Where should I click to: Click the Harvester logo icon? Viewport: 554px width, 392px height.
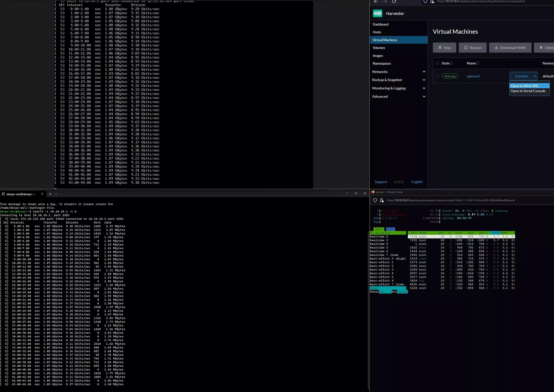coord(378,13)
